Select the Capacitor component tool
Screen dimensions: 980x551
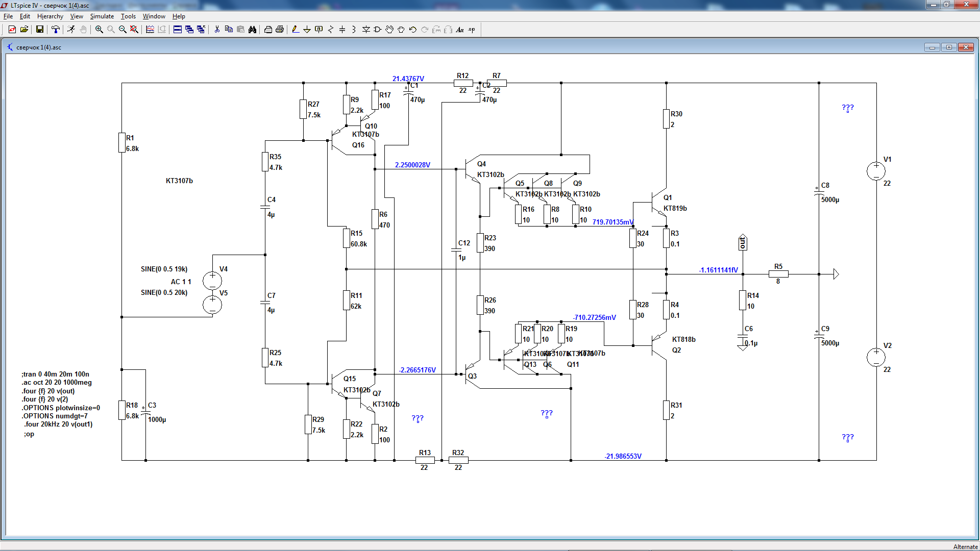click(342, 30)
